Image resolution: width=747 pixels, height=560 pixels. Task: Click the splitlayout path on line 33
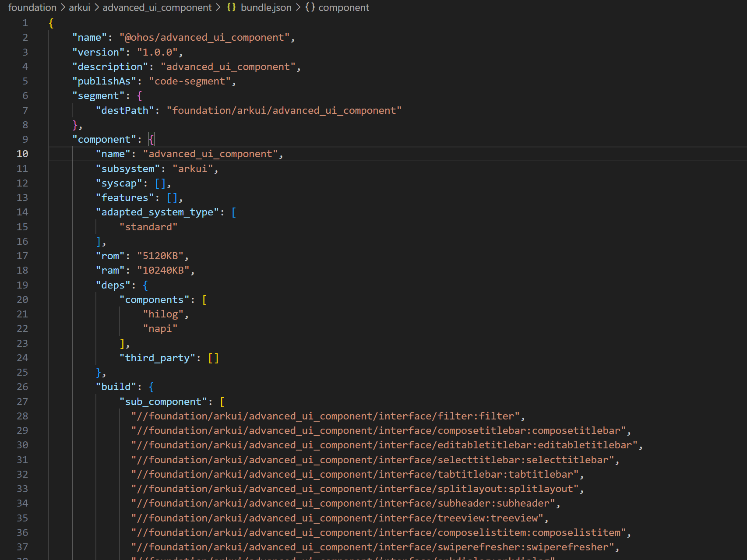(x=355, y=489)
